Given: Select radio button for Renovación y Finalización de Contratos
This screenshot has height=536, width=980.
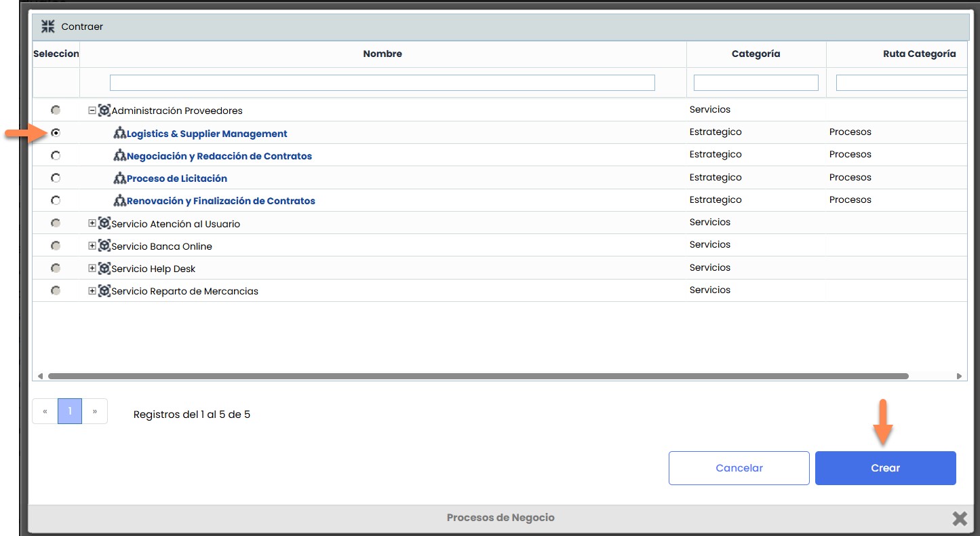Looking at the screenshot, I should point(56,201).
